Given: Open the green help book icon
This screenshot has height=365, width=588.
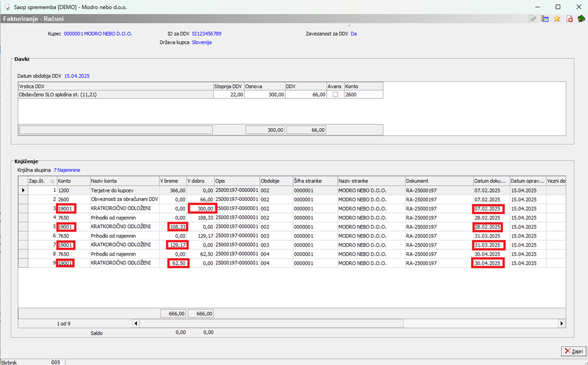Looking at the screenshot, I should 581,19.
